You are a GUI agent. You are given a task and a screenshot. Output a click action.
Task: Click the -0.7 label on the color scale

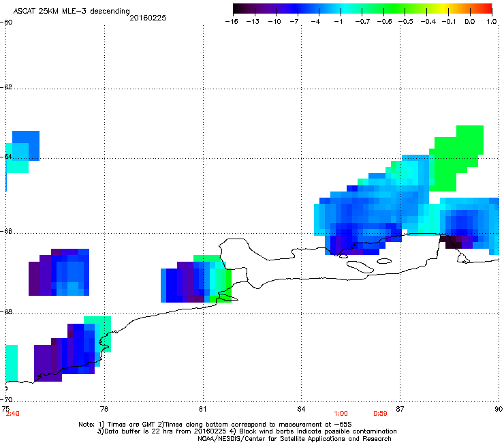pos(362,22)
